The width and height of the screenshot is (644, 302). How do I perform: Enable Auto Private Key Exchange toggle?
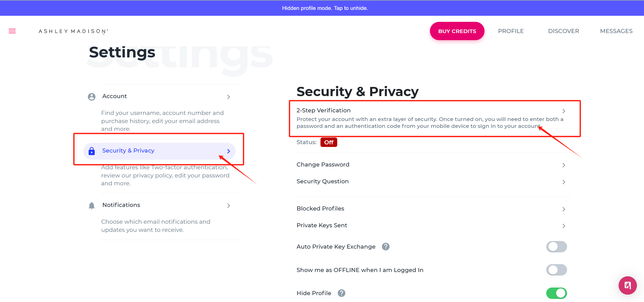tap(557, 247)
